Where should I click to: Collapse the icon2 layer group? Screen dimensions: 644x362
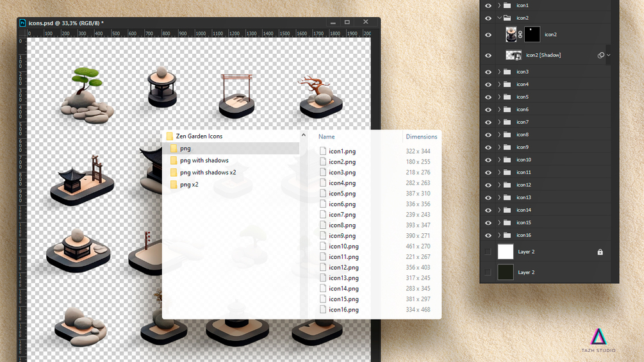pos(499,18)
